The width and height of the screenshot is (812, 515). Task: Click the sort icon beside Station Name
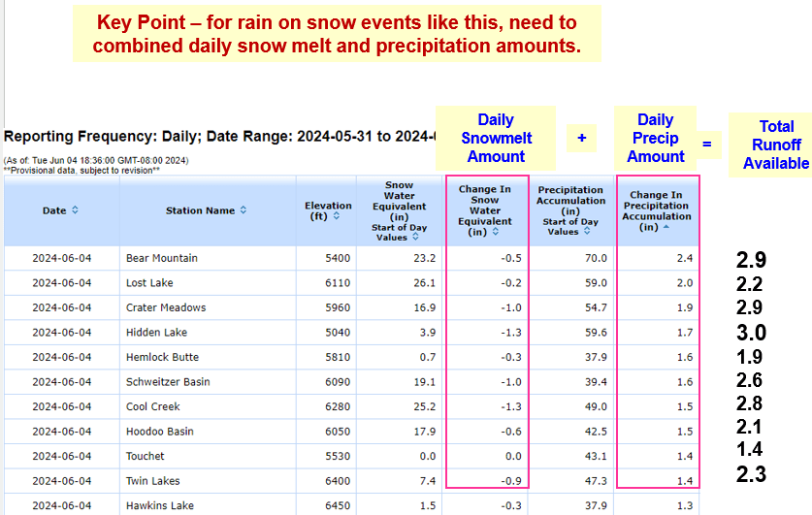(244, 210)
